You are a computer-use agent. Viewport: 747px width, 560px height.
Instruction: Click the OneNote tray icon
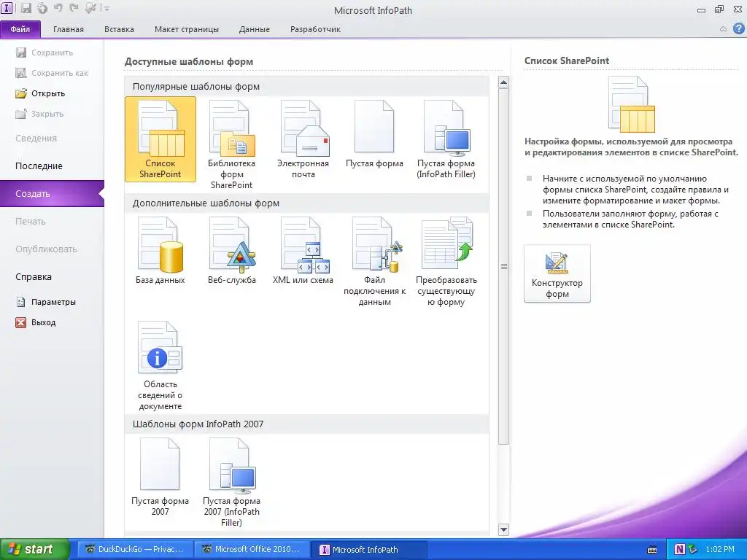click(x=680, y=549)
